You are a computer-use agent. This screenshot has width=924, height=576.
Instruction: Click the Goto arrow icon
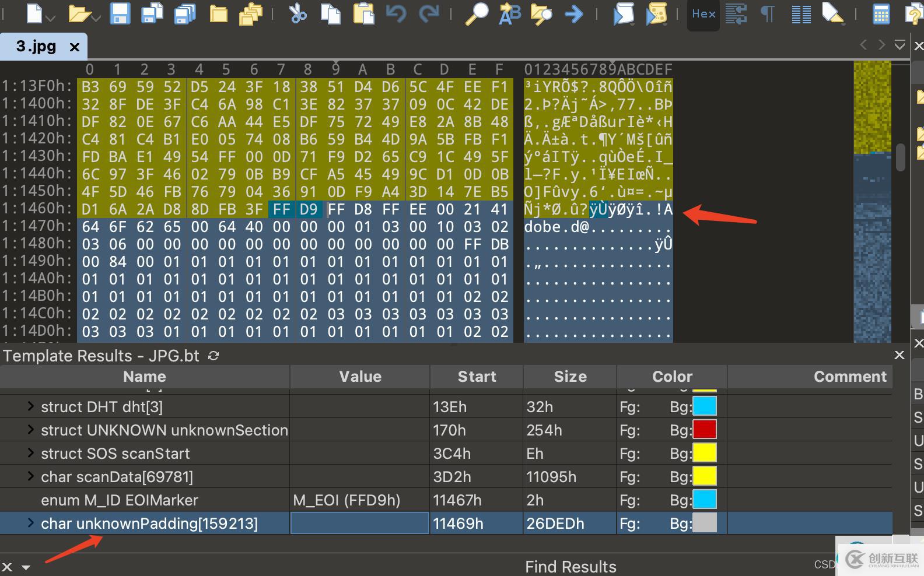(x=574, y=13)
